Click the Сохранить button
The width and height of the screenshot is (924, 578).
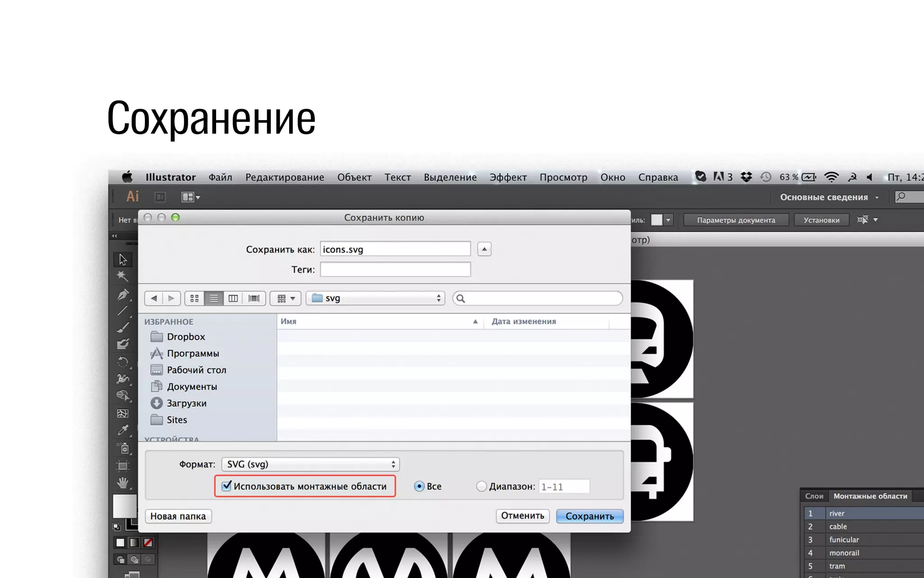tap(590, 516)
